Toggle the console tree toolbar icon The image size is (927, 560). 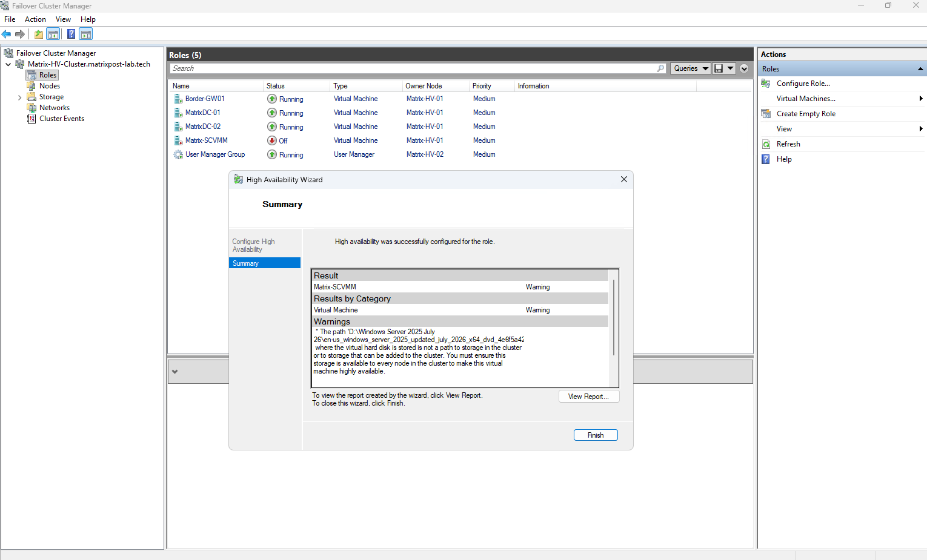pyautogui.click(x=53, y=34)
